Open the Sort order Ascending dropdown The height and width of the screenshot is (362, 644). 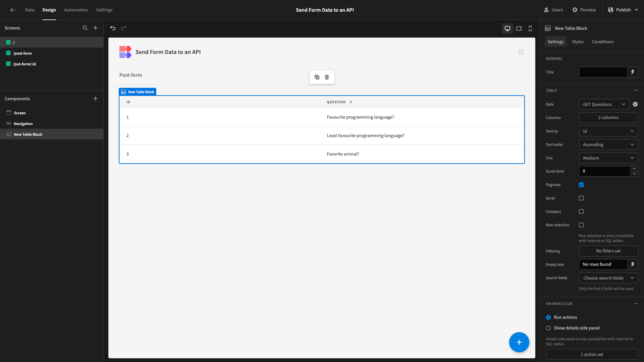click(608, 144)
